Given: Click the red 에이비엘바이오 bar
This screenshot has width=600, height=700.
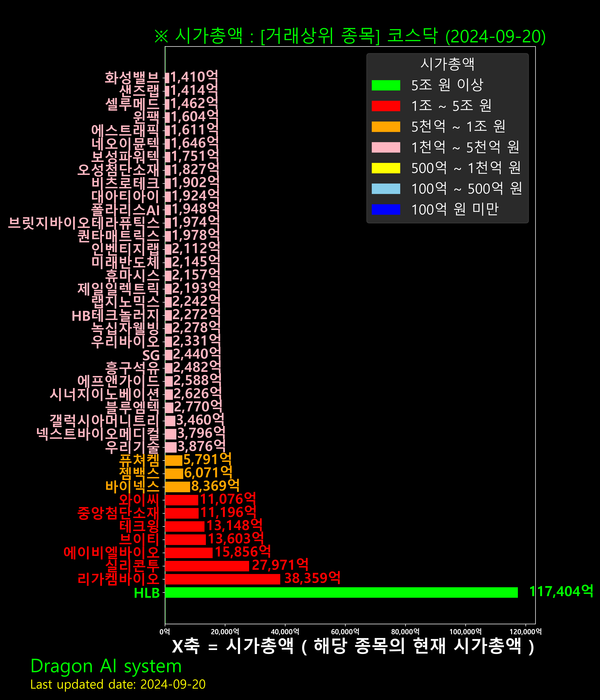Looking at the screenshot, I should tap(189, 553).
